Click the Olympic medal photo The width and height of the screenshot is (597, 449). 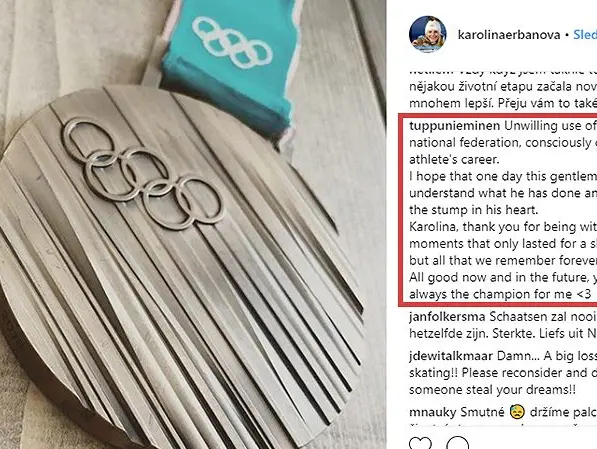(x=193, y=225)
